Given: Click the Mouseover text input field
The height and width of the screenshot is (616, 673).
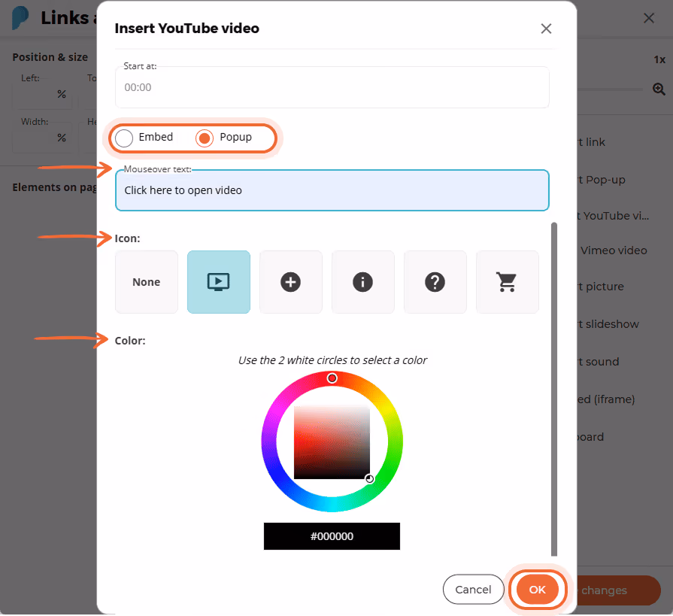Looking at the screenshot, I should click(x=332, y=190).
